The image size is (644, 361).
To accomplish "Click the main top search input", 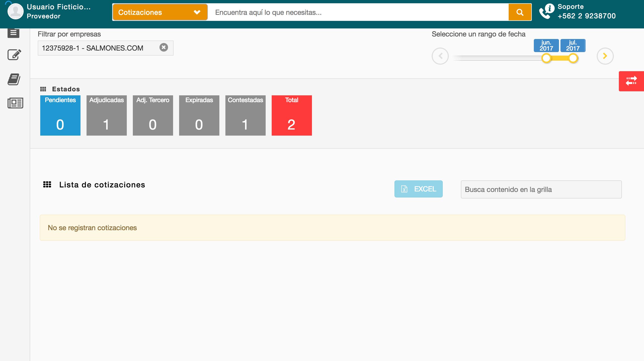I will (360, 12).
